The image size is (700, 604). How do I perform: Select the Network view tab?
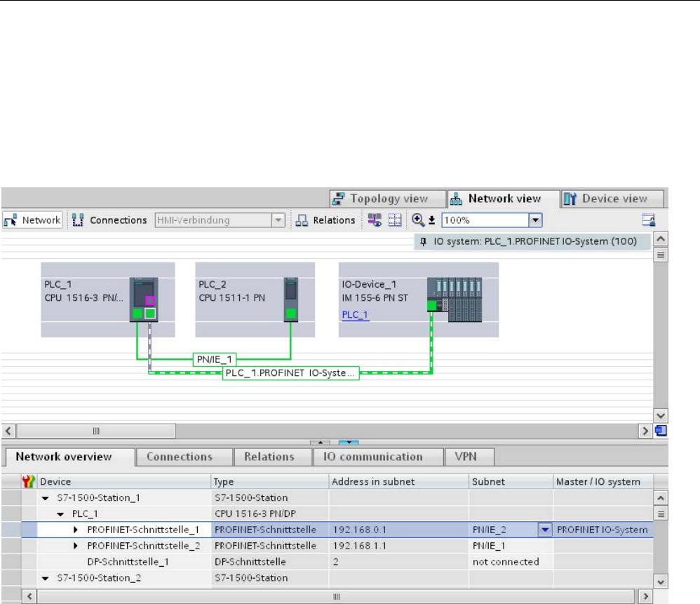point(504,199)
